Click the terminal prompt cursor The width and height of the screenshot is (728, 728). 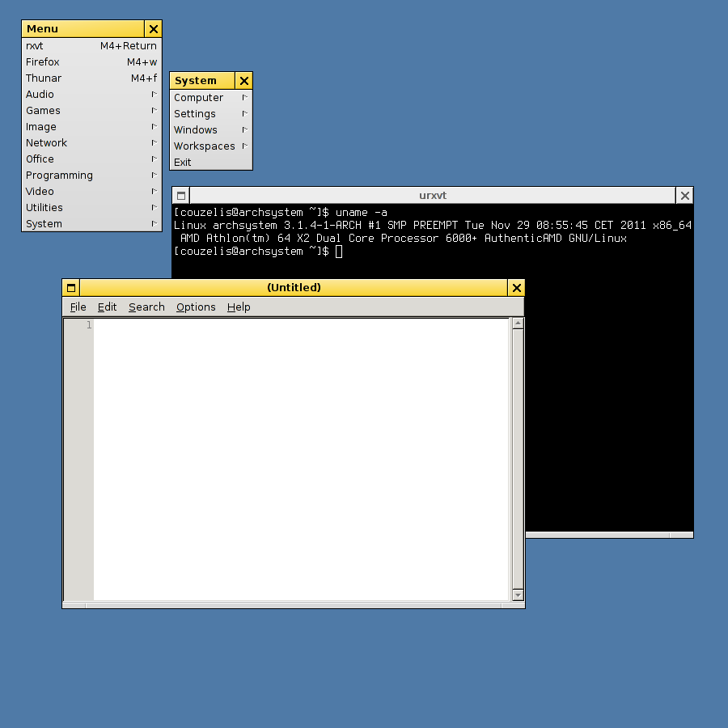pyautogui.click(x=339, y=252)
